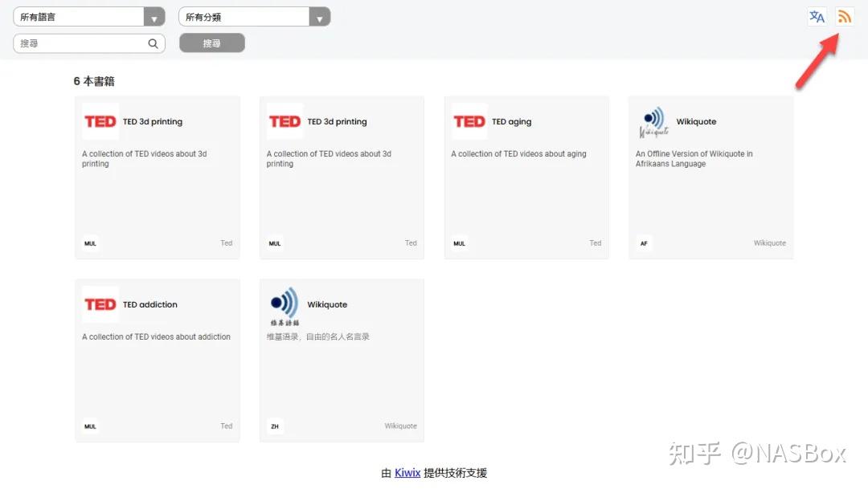Click the MUL badge on TED aging card
Image resolution: width=868 pixels, height=489 pixels.
pos(460,243)
